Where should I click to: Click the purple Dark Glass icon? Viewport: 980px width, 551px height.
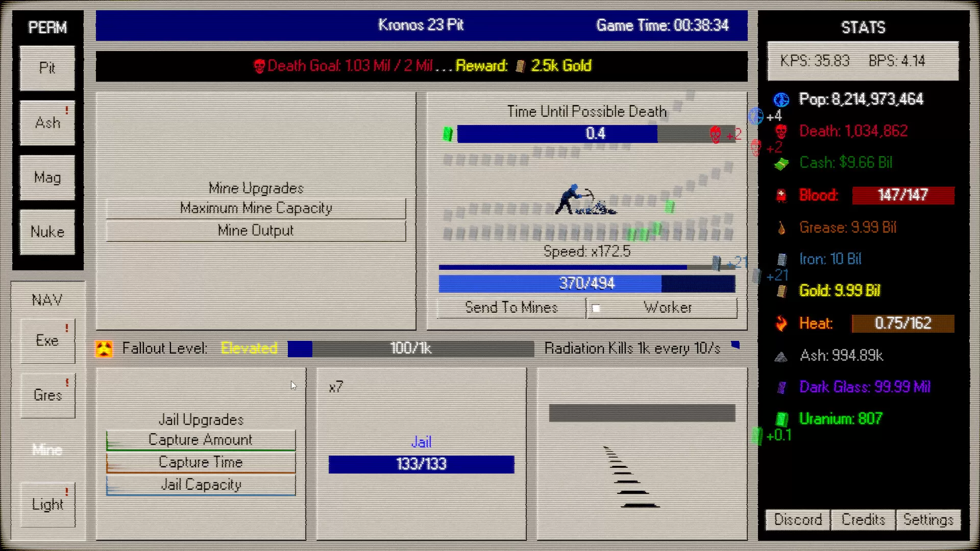pyautogui.click(x=781, y=387)
